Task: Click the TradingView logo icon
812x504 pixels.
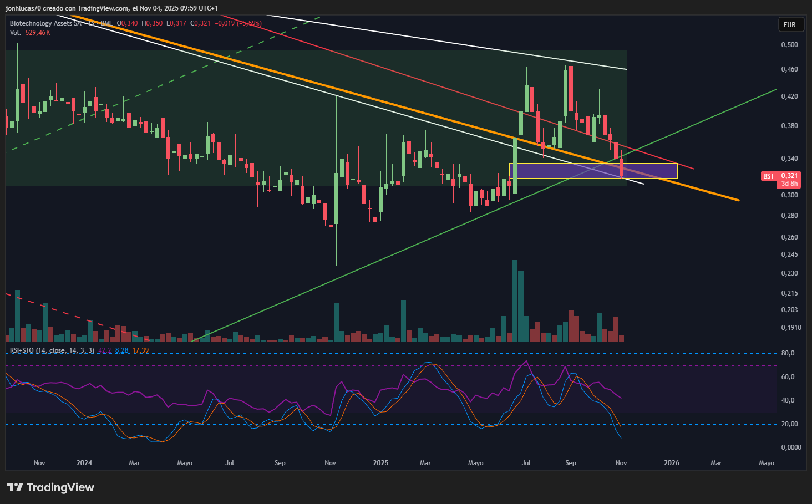Action: (x=15, y=487)
